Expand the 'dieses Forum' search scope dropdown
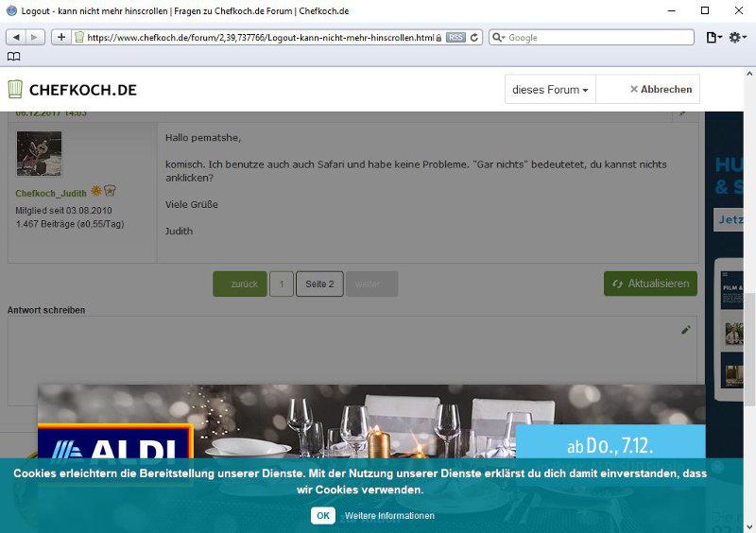 550,90
